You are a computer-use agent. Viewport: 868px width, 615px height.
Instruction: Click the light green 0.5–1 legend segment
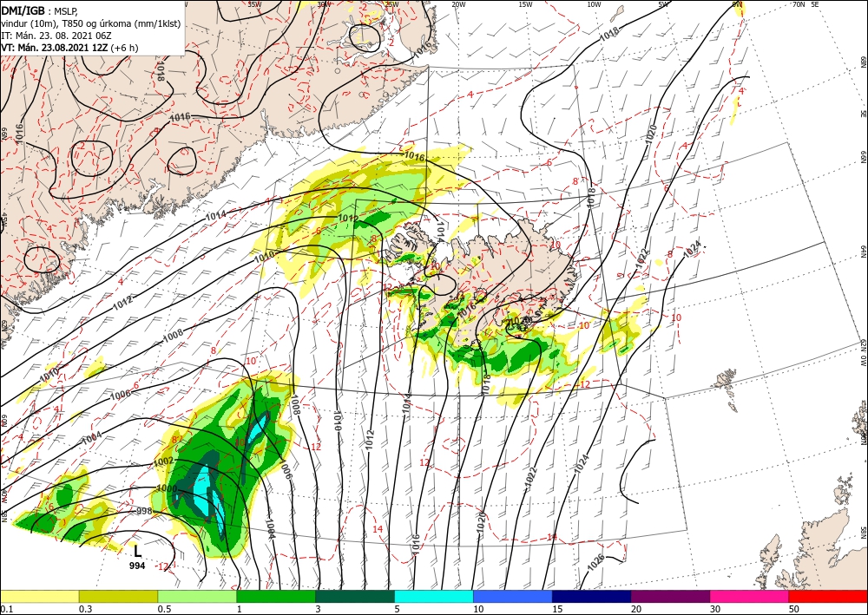197,596
